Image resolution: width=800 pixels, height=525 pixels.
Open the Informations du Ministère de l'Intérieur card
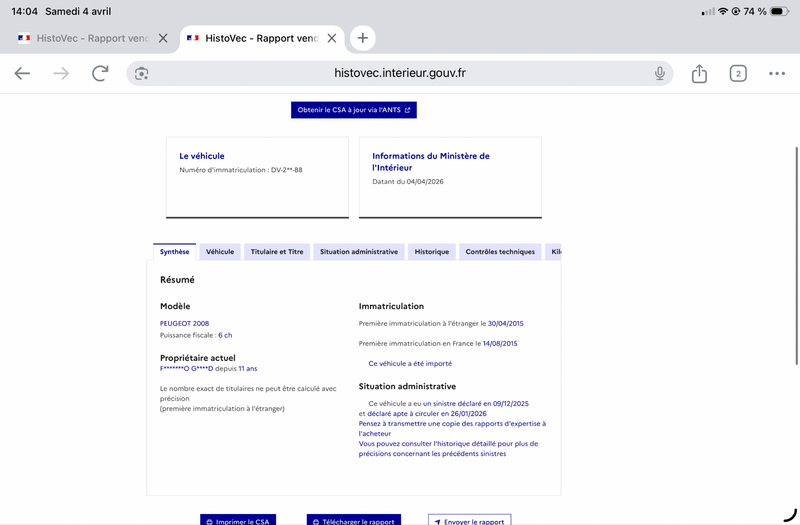[x=450, y=177]
